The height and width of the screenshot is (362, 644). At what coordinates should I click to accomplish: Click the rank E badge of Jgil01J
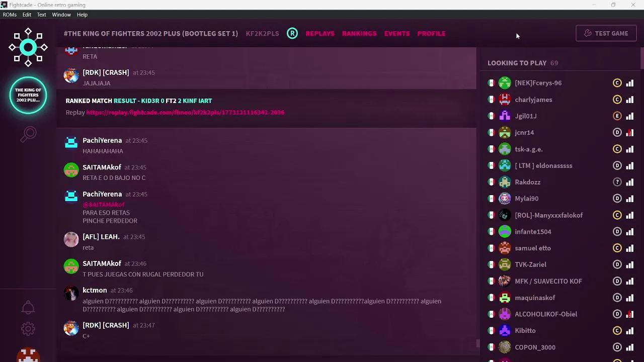[617, 116]
